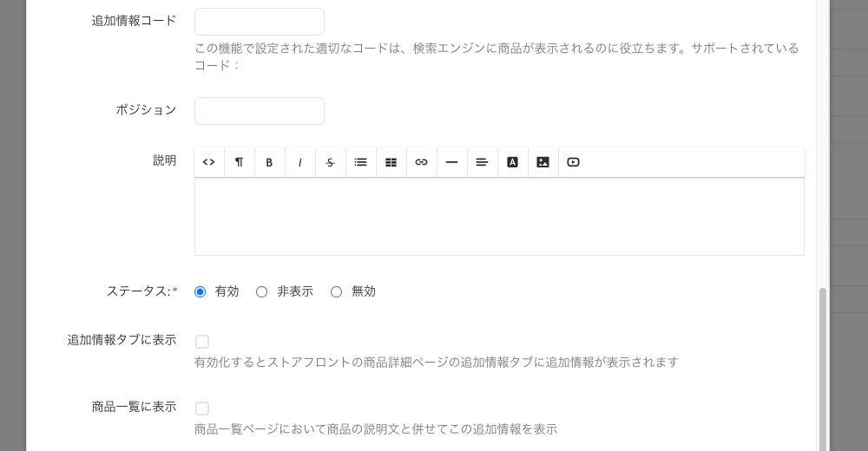The height and width of the screenshot is (451, 868).
Task: Apply bold formatting in description editor
Action: point(269,162)
